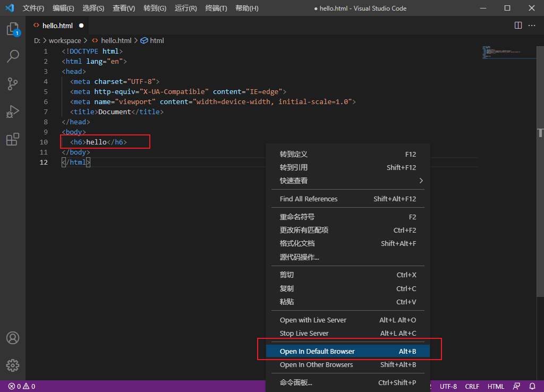The width and height of the screenshot is (544, 392).
Task: Open the editor More Actions ellipsis
Action: tap(531, 25)
